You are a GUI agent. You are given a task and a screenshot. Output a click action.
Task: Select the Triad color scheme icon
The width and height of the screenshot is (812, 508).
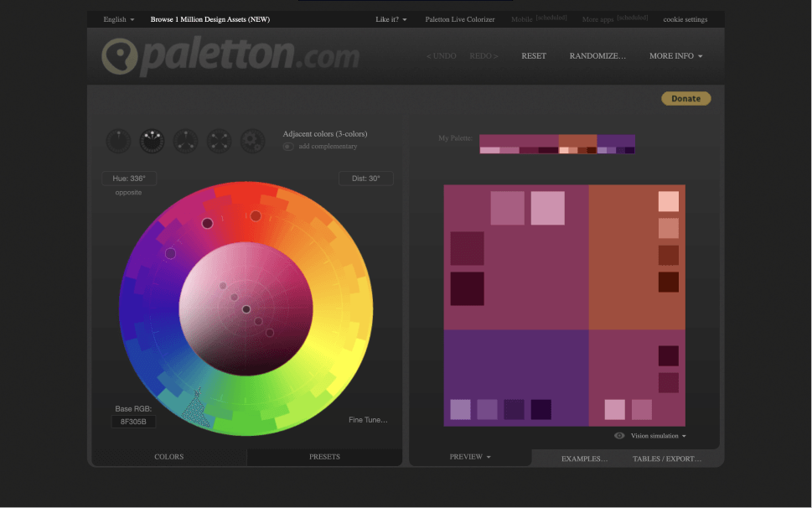185,141
